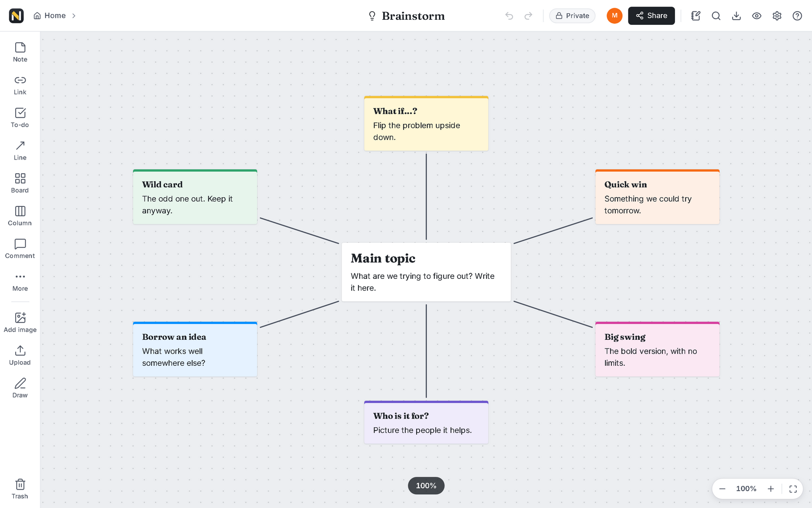Select the Draw pencil tool
This screenshot has width=812, height=508.
click(20, 389)
